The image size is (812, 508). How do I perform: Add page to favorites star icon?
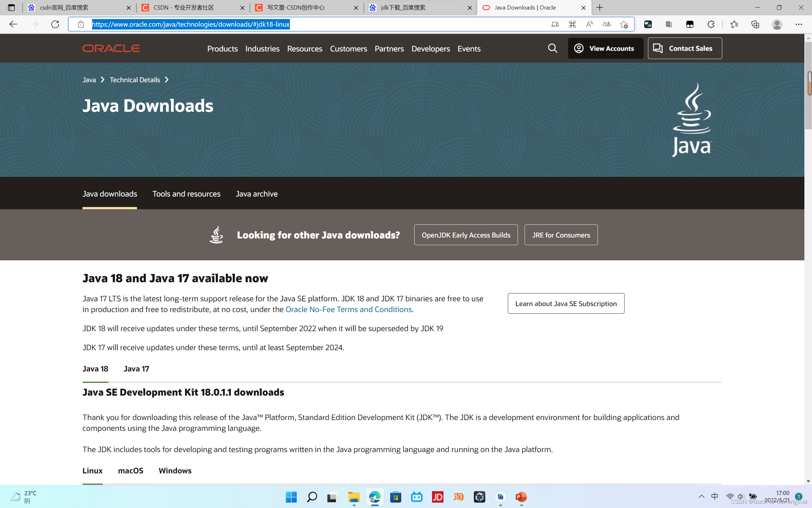coord(624,24)
